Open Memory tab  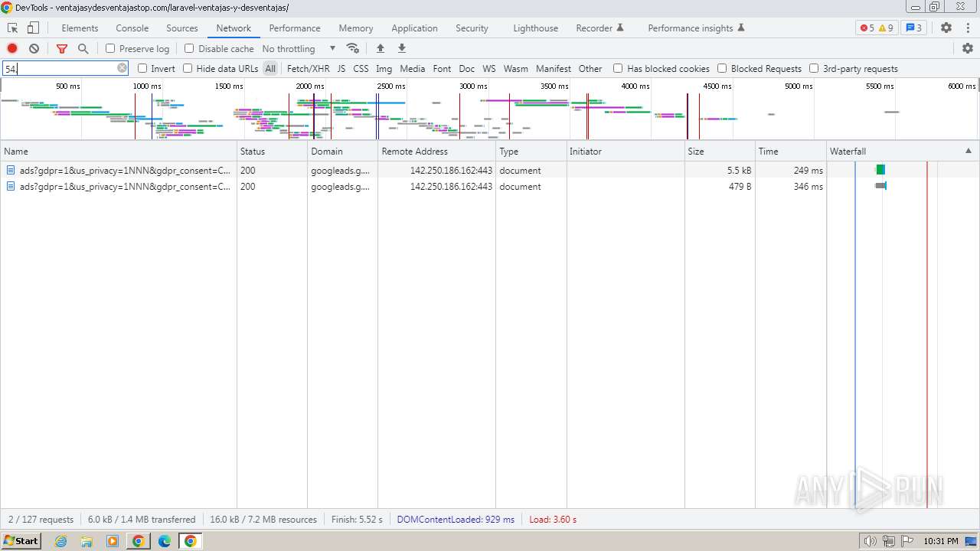tap(356, 28)
